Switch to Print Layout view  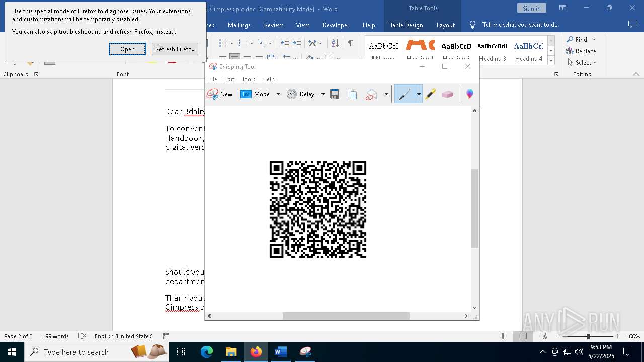point(523,336)
